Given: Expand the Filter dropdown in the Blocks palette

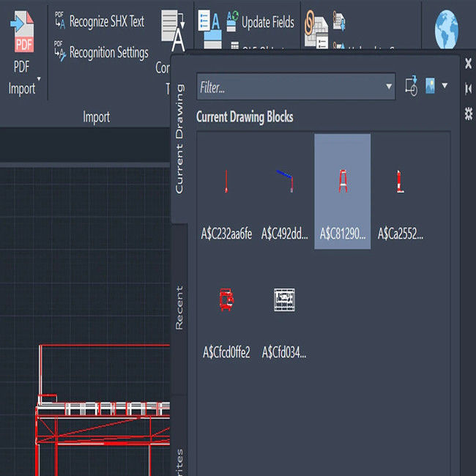Looking at the screenshot, I should (x=389, y=86).
